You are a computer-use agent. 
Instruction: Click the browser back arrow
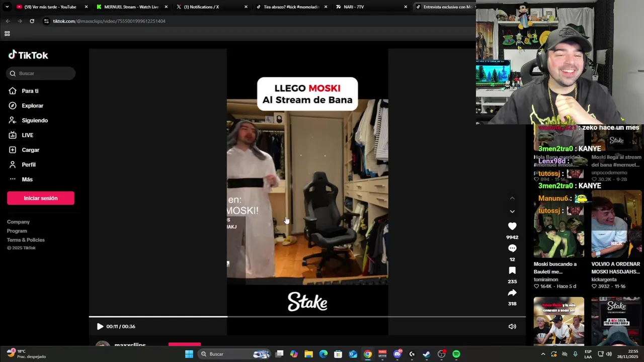pyautogui.click(x=8, y=21)
